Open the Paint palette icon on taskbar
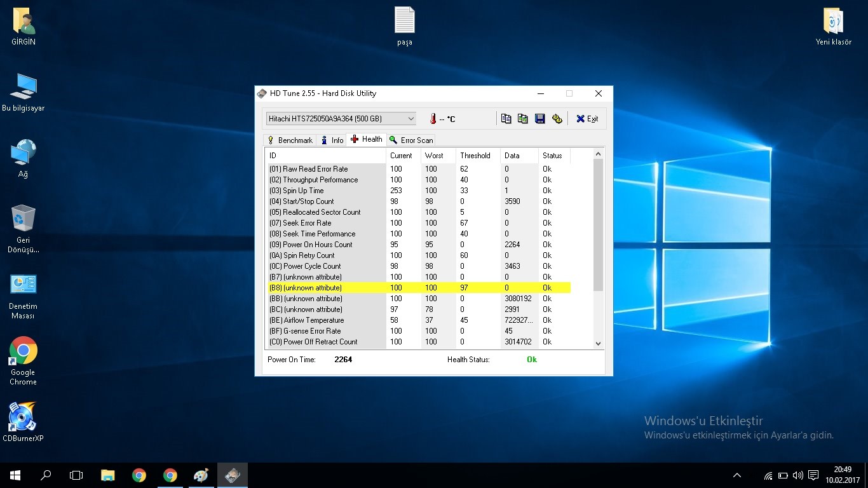 [x=201, y=475]
